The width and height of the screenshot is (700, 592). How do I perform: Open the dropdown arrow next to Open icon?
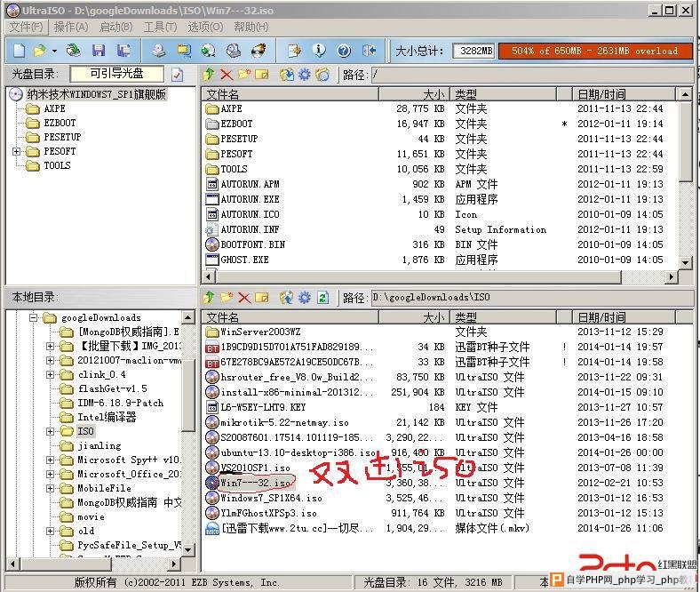click(54, 51)
